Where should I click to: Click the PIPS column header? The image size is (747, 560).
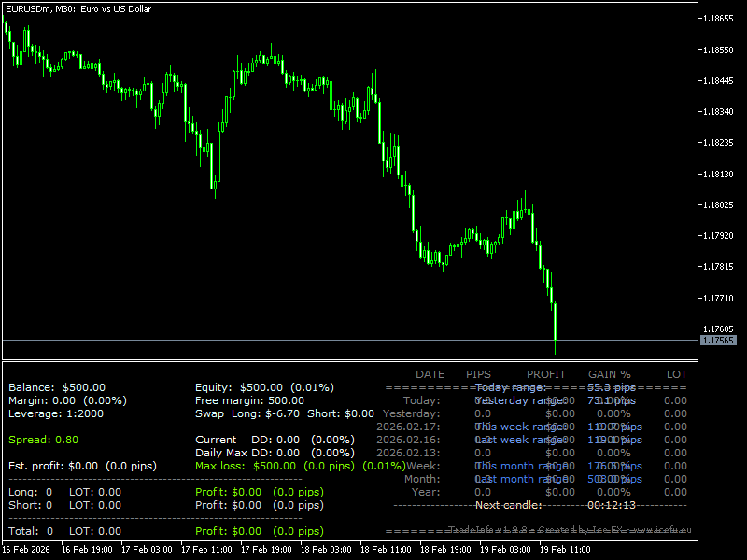478,375
